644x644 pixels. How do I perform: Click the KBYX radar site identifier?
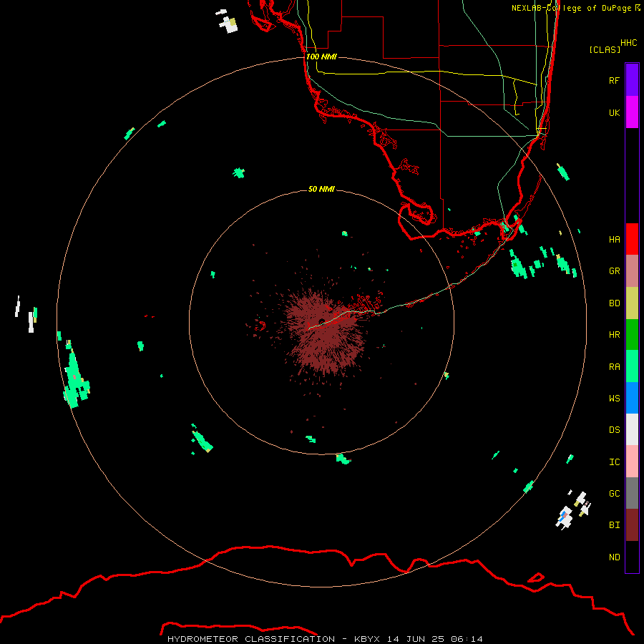coord(367,639)
